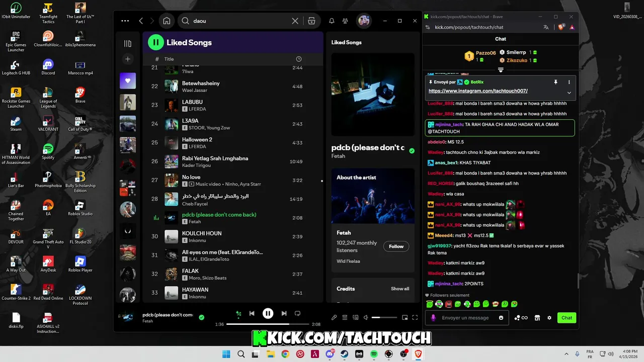Viewport: 644px width, 362px height.
Task: Enter Spotify full screen mode
Action: pos(415,317)
